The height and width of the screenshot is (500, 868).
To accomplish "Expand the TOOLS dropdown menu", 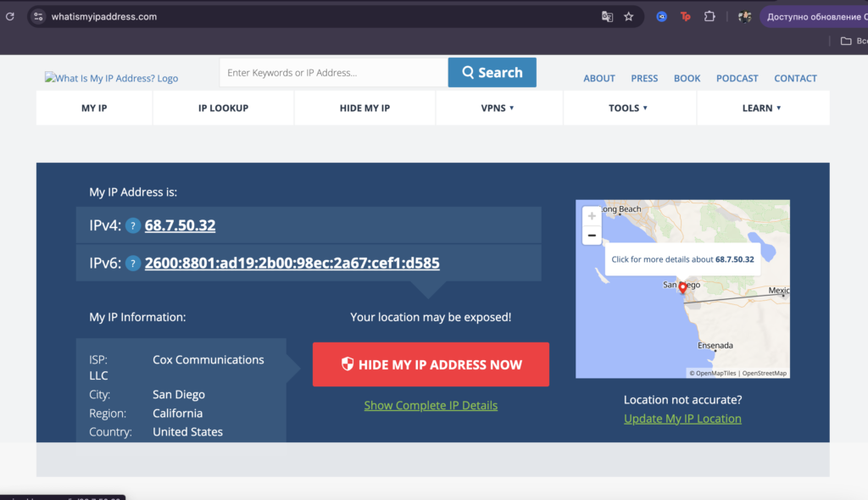I will (628, 108).
